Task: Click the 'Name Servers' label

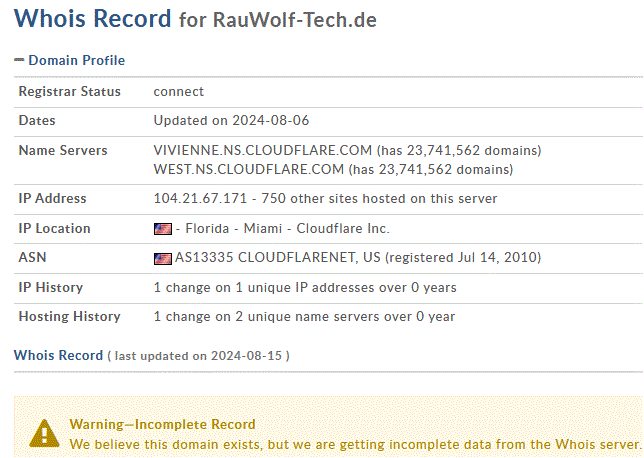Action: (x=63, y=150)
